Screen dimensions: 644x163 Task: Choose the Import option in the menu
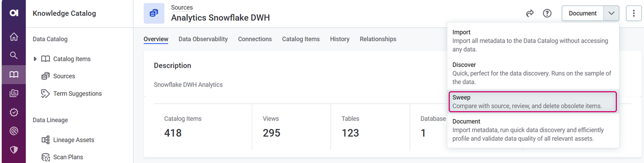pos(532,40)
